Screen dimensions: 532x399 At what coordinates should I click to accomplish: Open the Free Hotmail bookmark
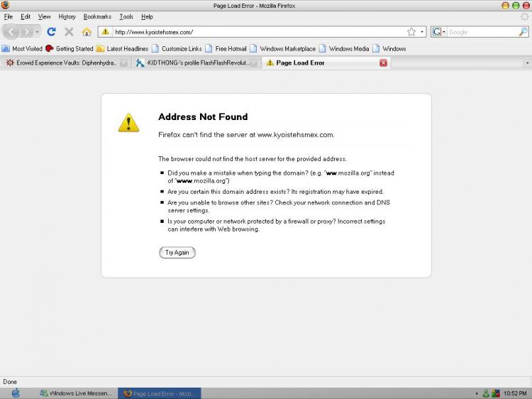[x=226, y=48]
